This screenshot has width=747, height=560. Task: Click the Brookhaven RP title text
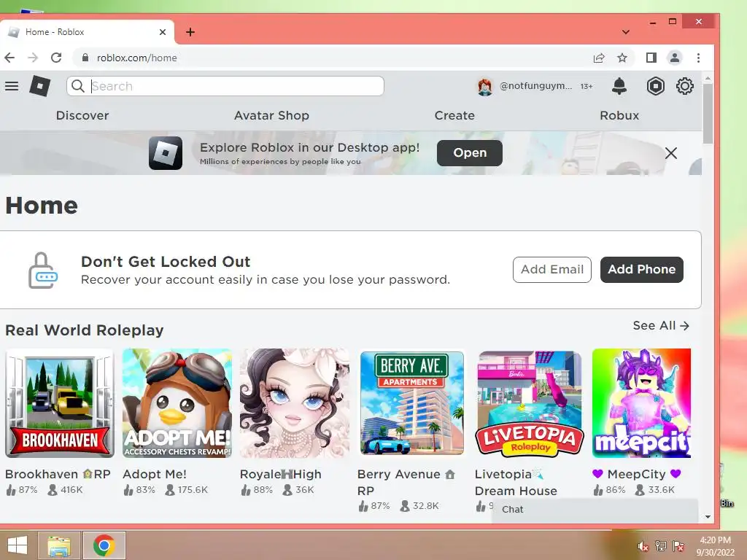(x=58, y=474)
